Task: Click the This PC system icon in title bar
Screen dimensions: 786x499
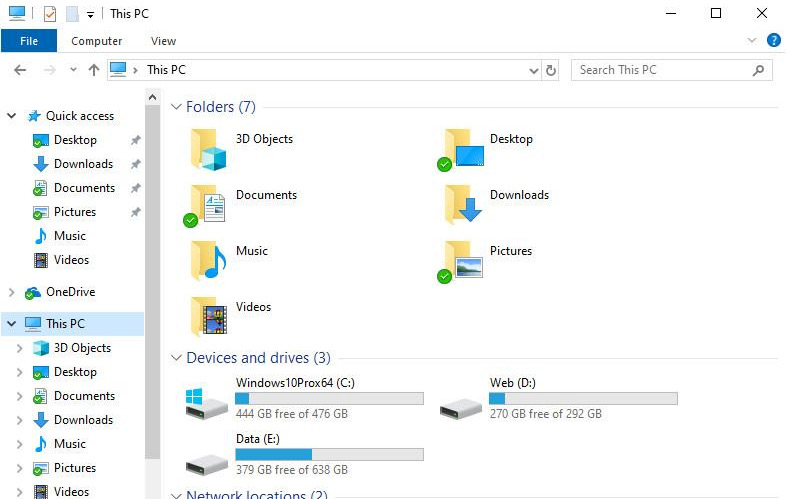Action: click(17, 14)
